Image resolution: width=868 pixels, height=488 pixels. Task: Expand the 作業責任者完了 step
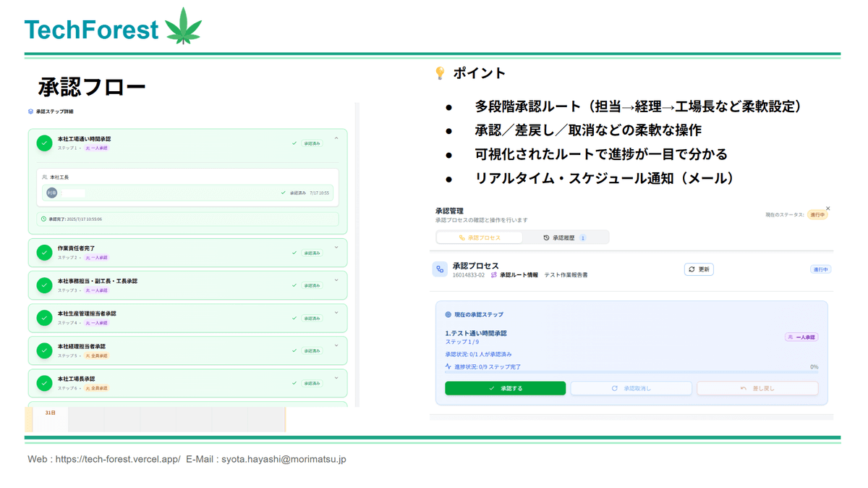pyautogui.click(x=336, y=248)
